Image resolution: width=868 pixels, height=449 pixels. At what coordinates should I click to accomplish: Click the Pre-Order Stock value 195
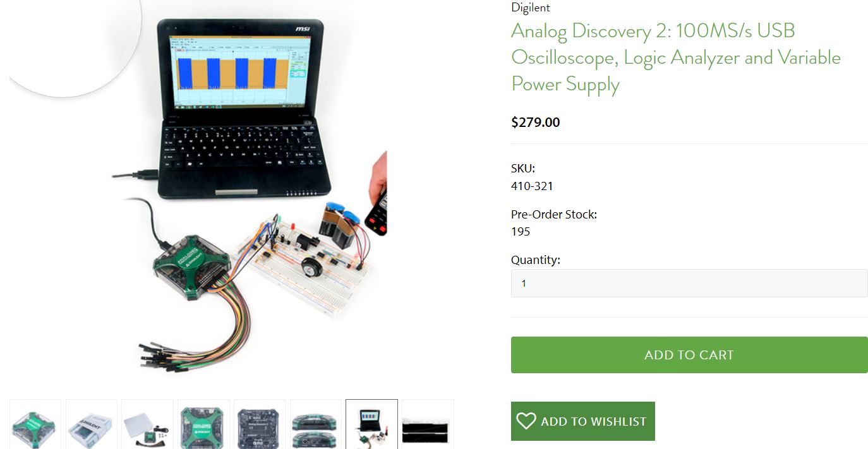coord(521,232)
